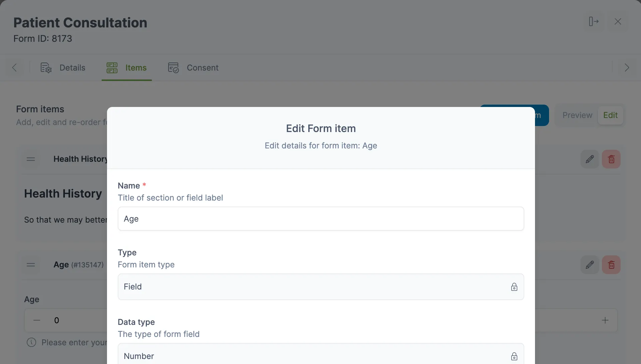Viewport: 641px width, 364px height.
Task: Select the Edit mode toggle
Action: (x=610, y=115)
